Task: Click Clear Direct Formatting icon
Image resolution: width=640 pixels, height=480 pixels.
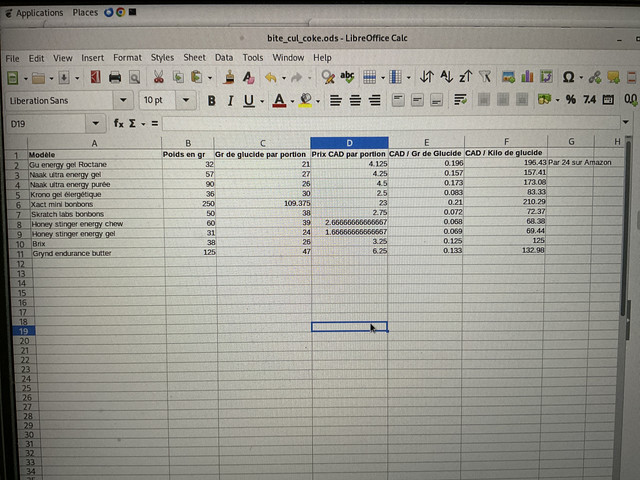Action: tap(249, 77)
